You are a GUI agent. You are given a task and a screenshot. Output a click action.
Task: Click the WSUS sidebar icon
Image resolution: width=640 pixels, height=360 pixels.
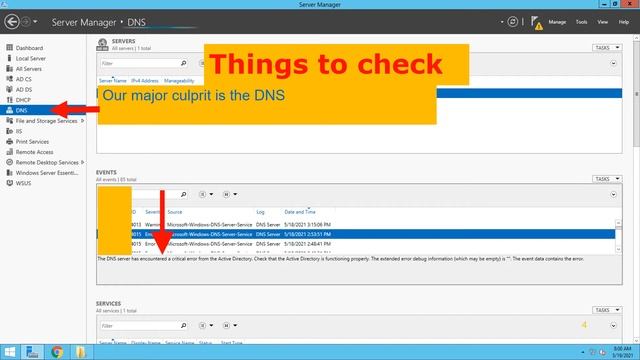pos(9,183)
